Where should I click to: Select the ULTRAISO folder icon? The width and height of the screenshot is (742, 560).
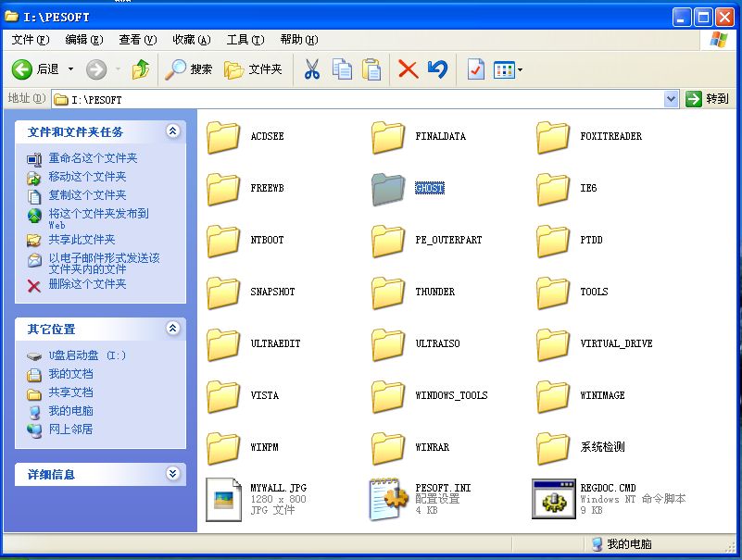coord(388,344)
